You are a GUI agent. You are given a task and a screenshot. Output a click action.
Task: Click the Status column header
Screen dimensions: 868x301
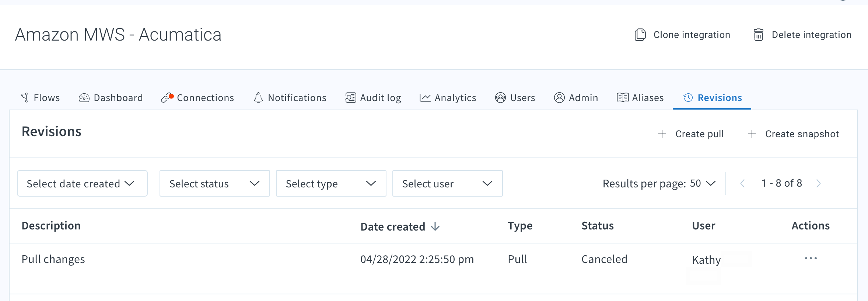coord(598,226)
